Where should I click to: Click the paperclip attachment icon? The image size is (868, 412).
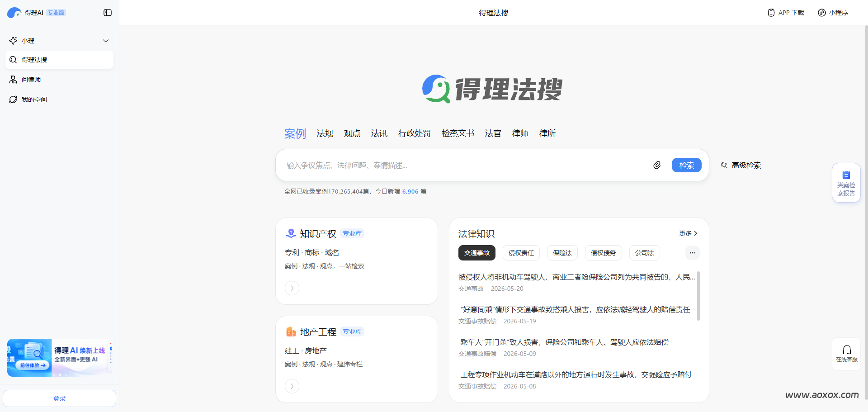tap(657, 165)
